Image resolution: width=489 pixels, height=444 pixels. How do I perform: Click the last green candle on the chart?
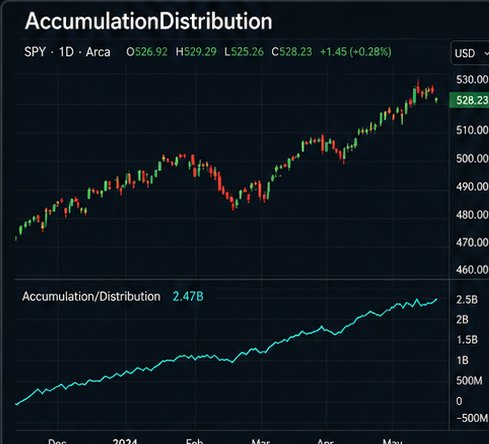(x=437, y=100)
